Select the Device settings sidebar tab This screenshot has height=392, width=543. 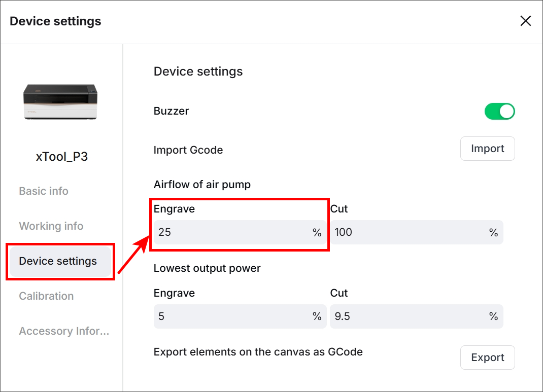point(58,261)
